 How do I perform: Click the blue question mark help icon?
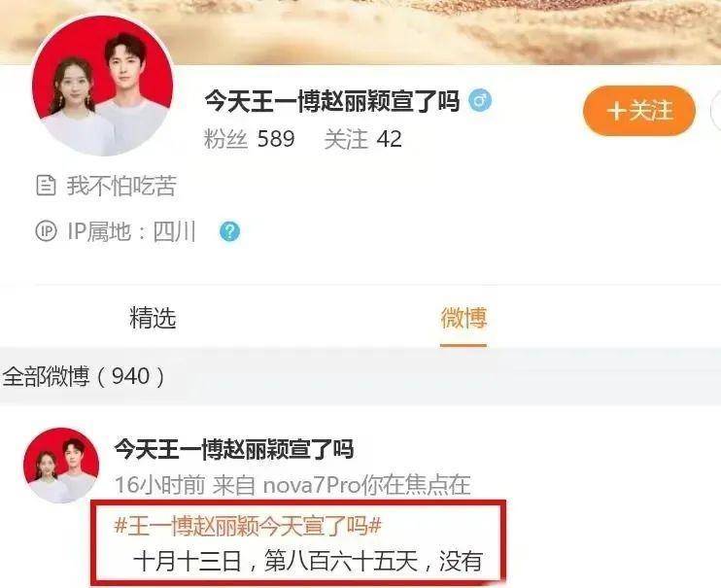[x=229, y=231]
